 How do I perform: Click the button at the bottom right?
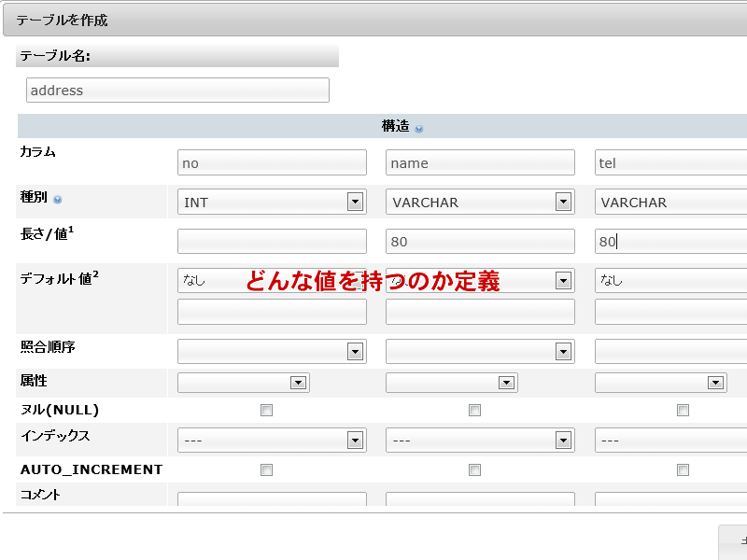tap(736, 544)
